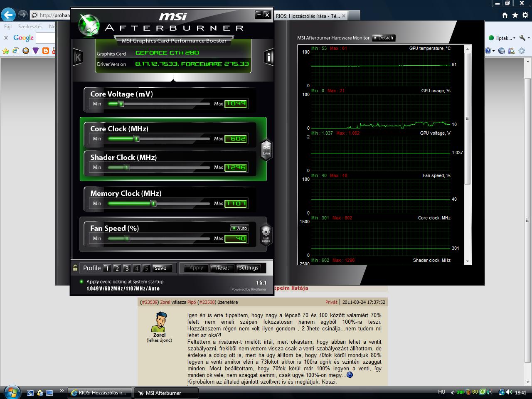
Task: Click the Core Clock value field 602
Action: (236, 138)
